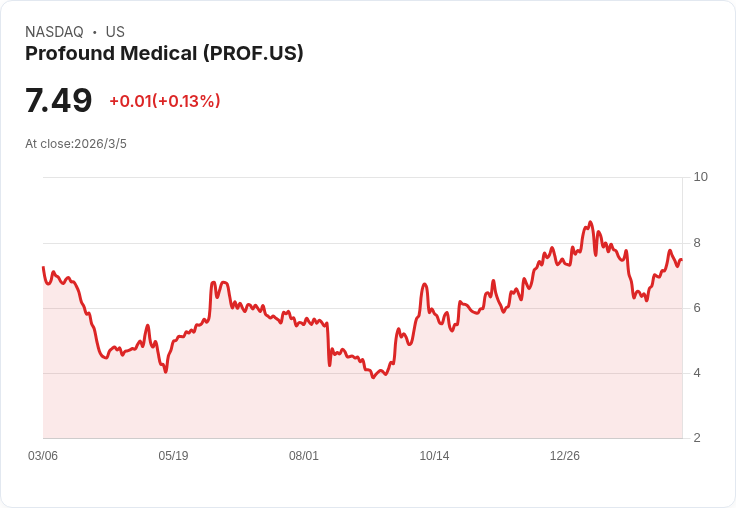Click the 10 value on the price axis
This screenshot has width=736, height=508.
700,177
